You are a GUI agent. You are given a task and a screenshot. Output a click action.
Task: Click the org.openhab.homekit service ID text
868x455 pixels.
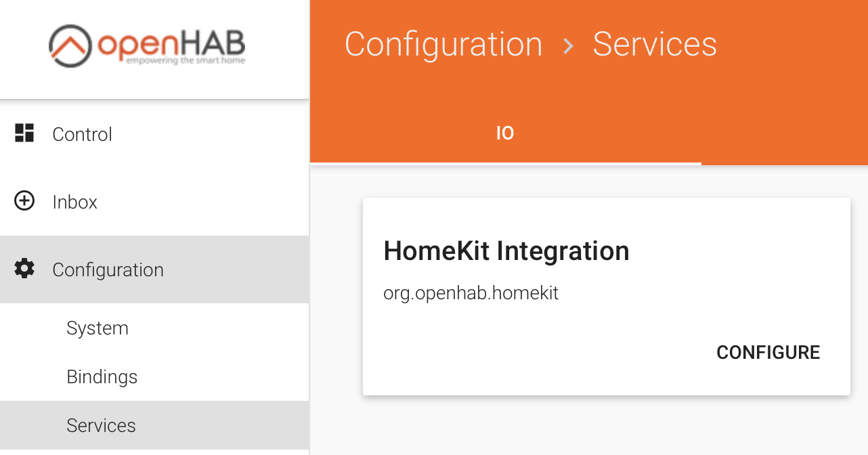click(x=471, y=293)
